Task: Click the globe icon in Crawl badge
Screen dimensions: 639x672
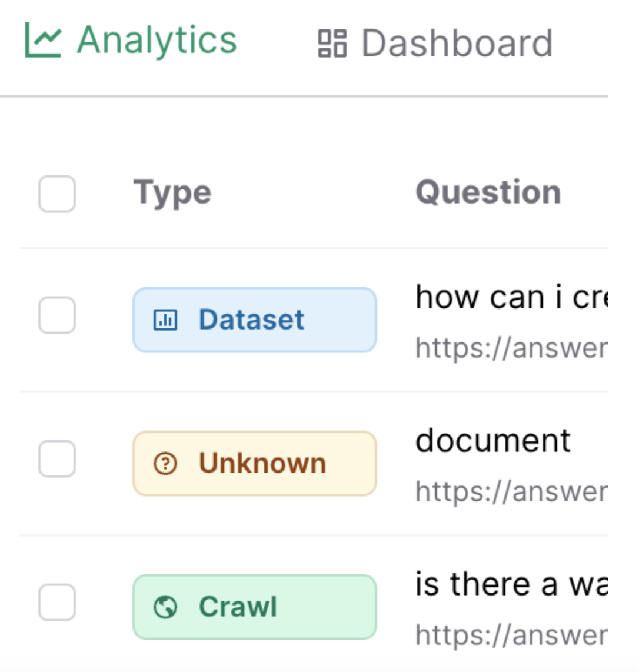Action: pyautogui.click(x=165, y=607)
